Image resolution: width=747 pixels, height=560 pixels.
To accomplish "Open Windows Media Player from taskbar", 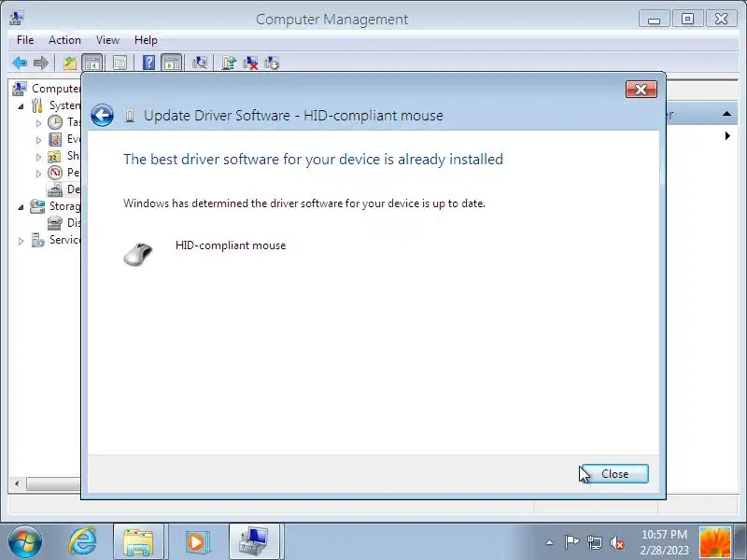I will pos(196,542).
